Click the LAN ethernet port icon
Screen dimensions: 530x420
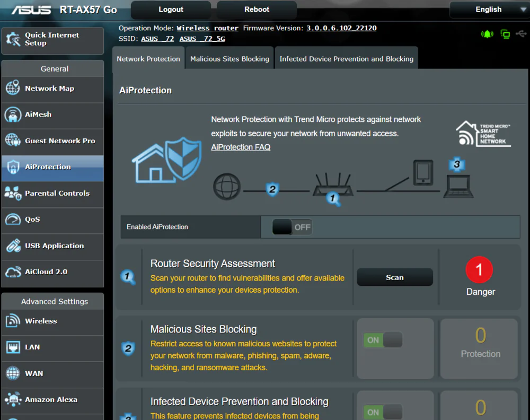point(13,347)
